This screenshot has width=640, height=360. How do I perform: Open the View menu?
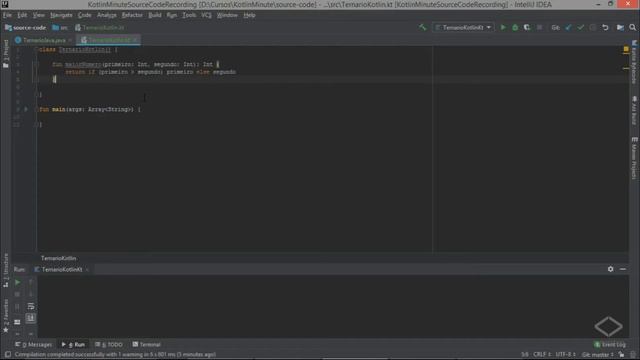[x=38, y=15]
